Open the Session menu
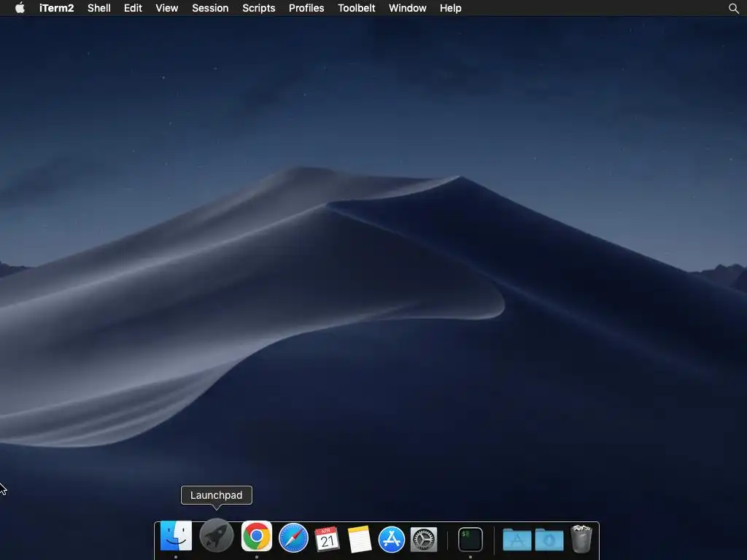This screenshot has height=560, width=747. click(210, 8)
